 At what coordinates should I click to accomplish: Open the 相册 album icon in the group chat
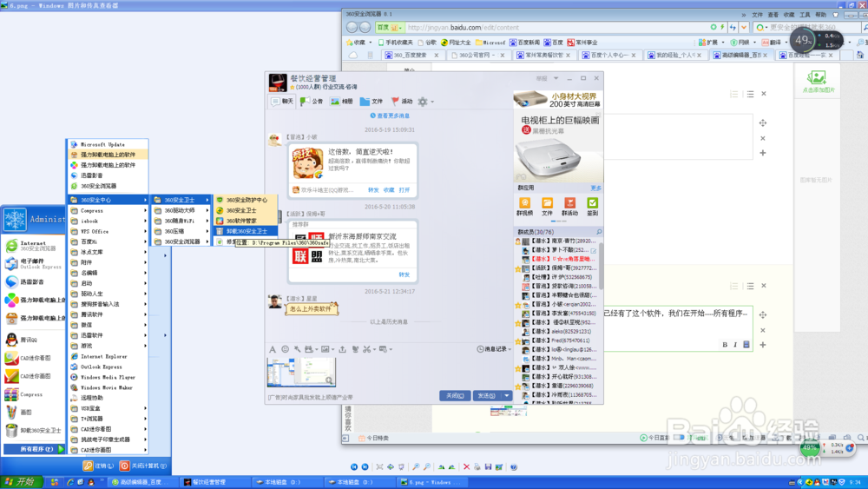tap(341, 102)
